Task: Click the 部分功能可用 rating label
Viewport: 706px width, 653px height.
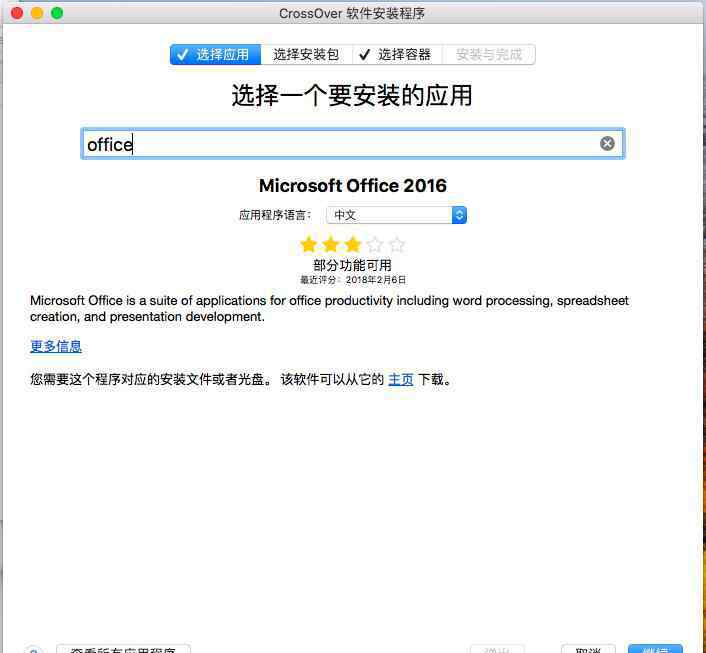Action: pos(352,265)
